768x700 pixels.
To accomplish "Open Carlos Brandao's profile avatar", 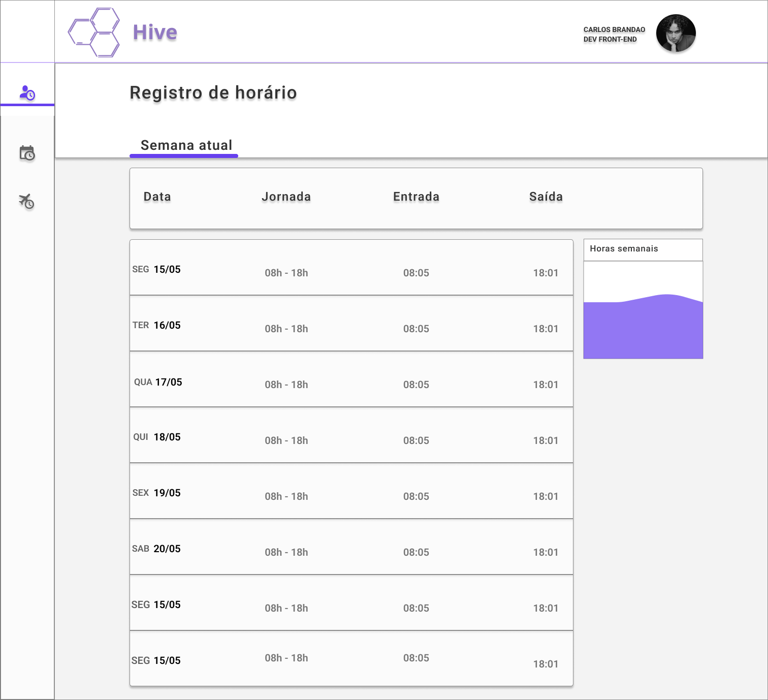I will pyautogui.click(x=676, y=34).
